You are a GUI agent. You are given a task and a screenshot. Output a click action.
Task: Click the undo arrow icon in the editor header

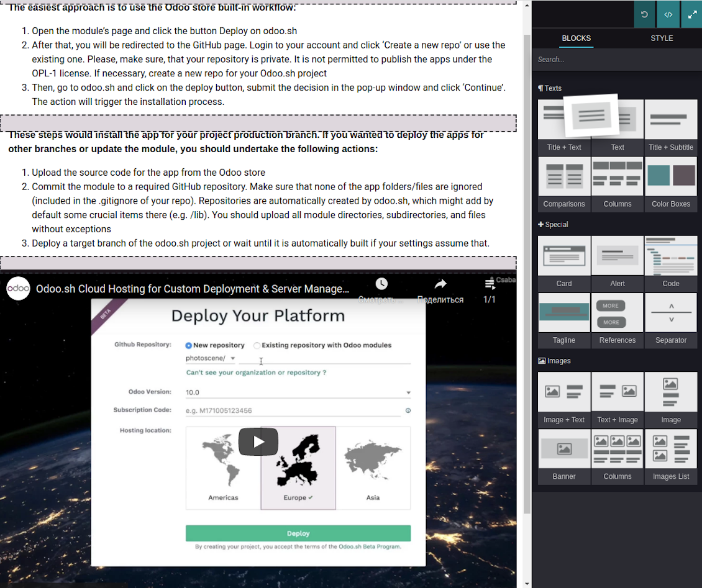click(x=644, y=14)
